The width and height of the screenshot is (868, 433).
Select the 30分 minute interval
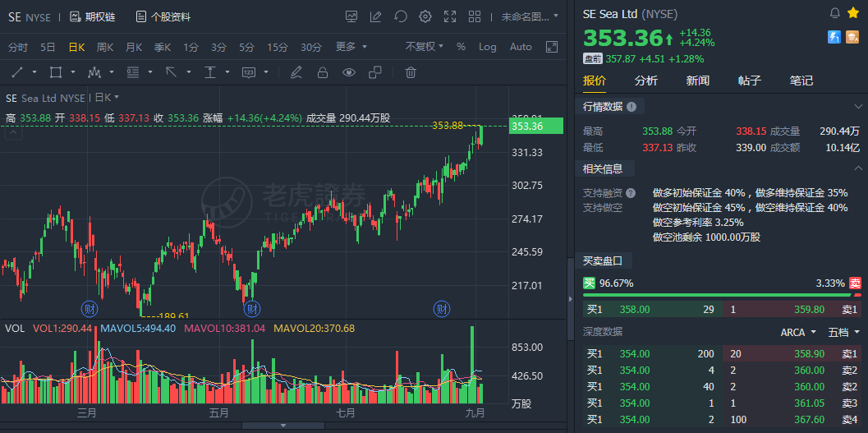click(x=311, y=47)
